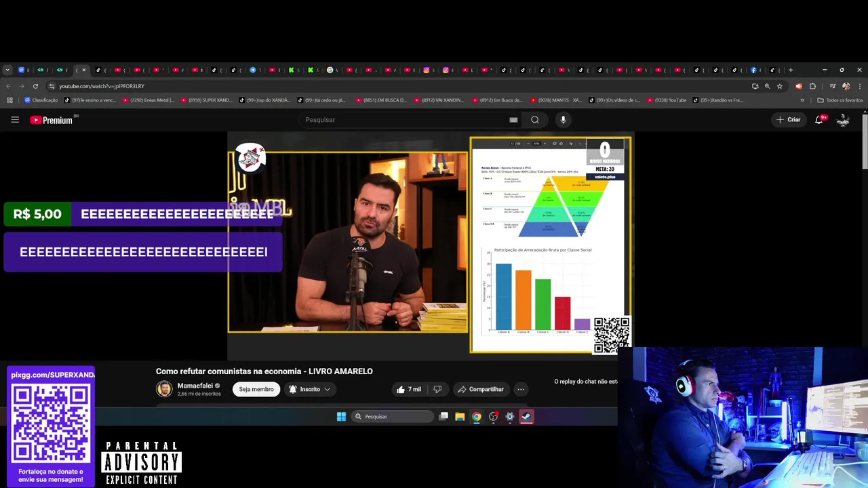Open the Xandão vs Fra bookmark
The width and height of the screenshot is (868, 488).
click(718, 100)
